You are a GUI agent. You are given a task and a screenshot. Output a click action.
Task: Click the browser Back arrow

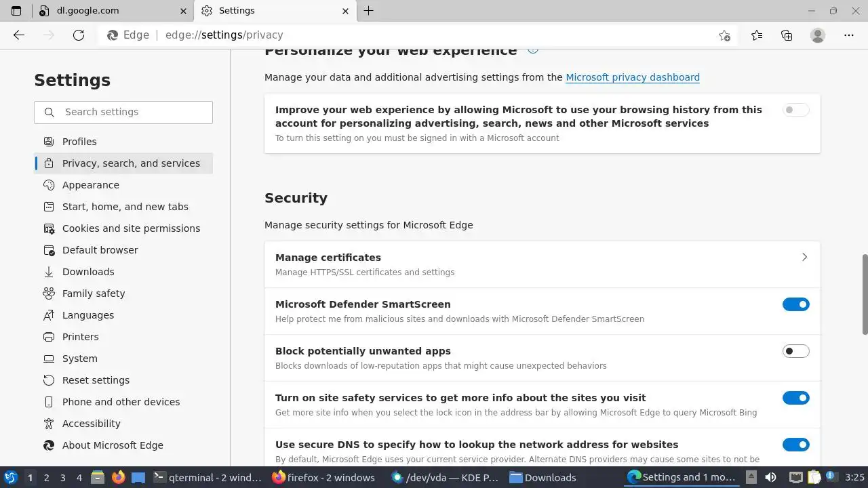click(x=19, y=35)
